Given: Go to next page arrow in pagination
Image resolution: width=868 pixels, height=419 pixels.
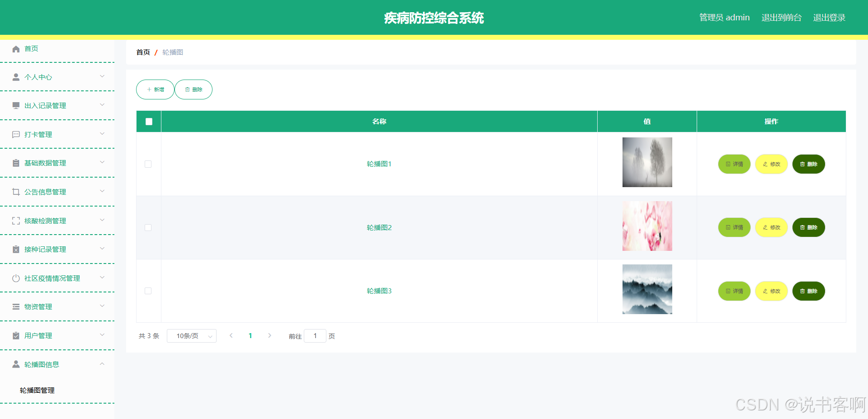Looking at the screenshot, I should tap(269, 336).
